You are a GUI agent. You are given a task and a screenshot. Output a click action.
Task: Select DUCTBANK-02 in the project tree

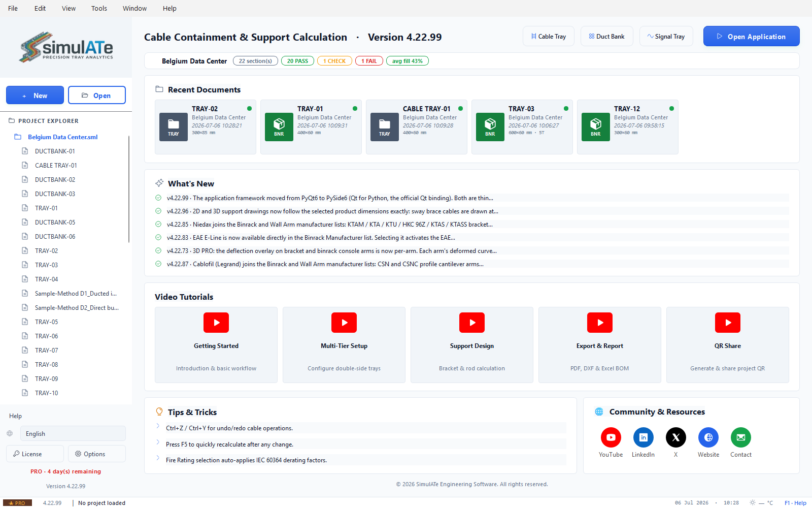click(55, 180)
